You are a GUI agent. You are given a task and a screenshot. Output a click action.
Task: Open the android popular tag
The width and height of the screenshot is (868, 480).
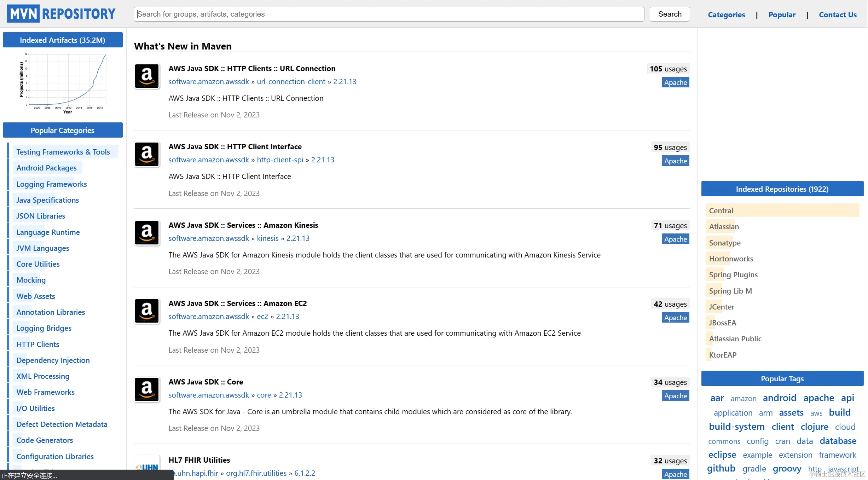point(779,398)
